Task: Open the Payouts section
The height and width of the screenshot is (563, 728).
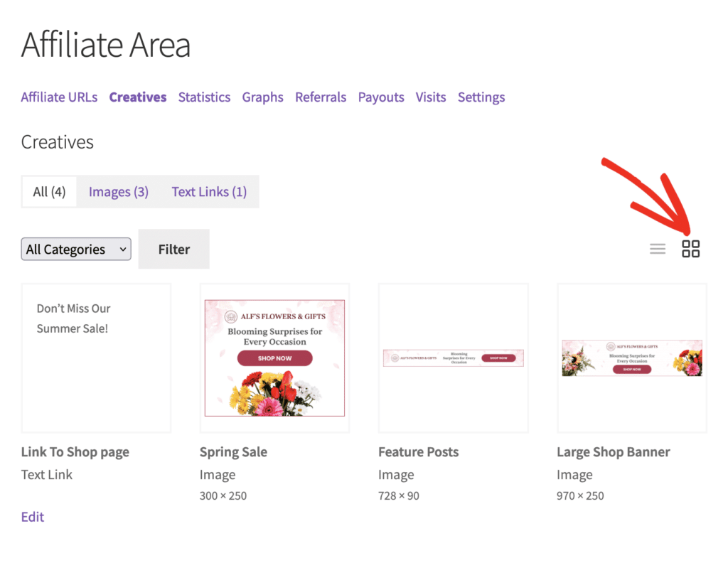Action: (x=381, y=97)
